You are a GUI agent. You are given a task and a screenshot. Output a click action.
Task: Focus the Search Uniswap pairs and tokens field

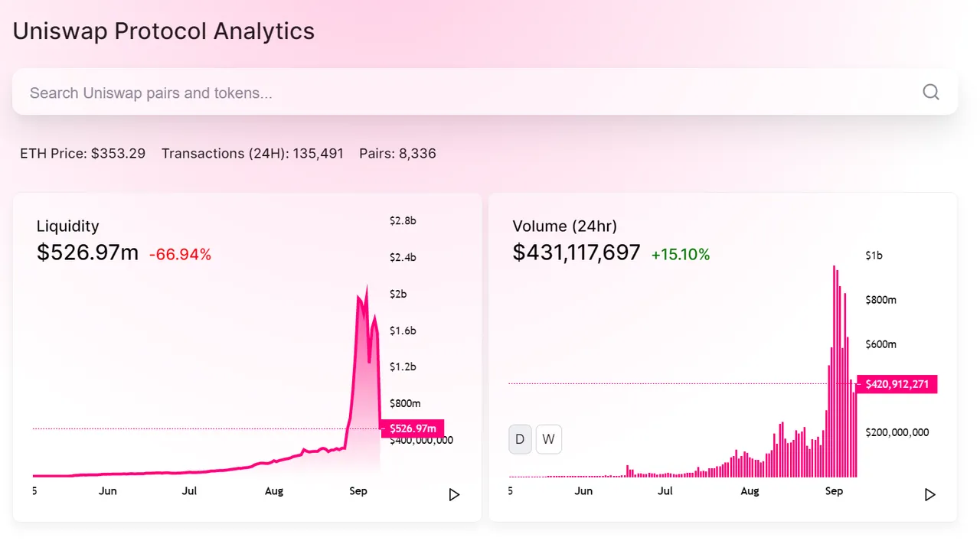(x=485, y=93)
